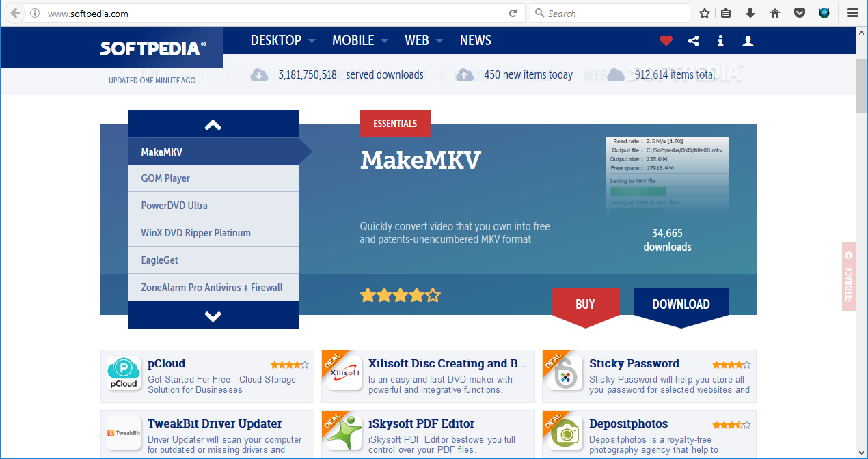Image resolution: width=868 pixels, height=459 pixels.
Task: Click the 'UPDATED ONE MINUTE AGO' text
Action: point(152,81)
